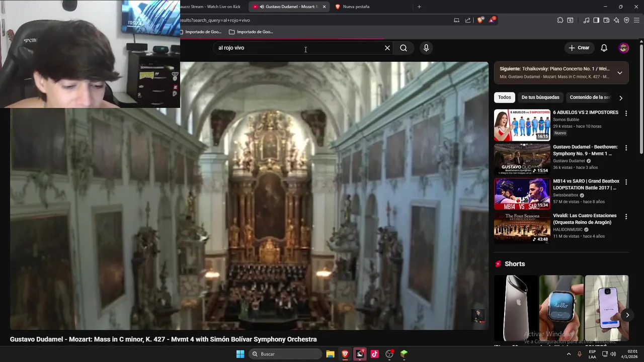This screenshot has width=644, height=362.
Task: Open the Windows Start button
Action: click(240, 354)
